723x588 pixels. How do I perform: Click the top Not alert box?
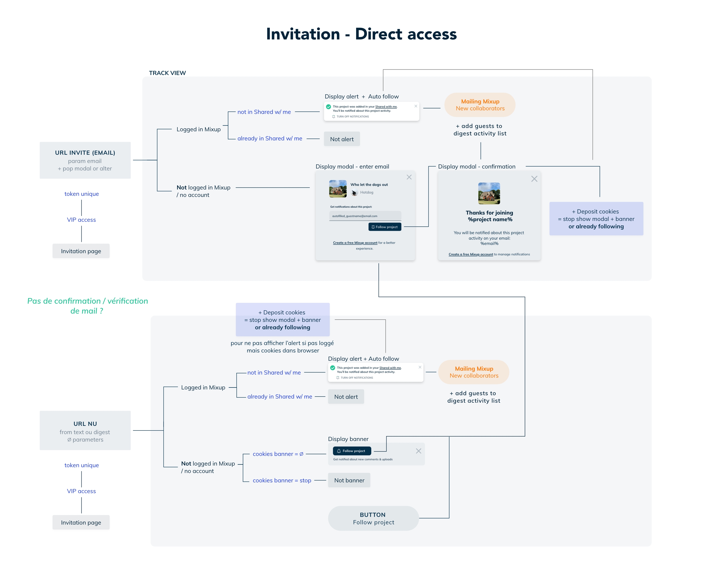point(342,139)
